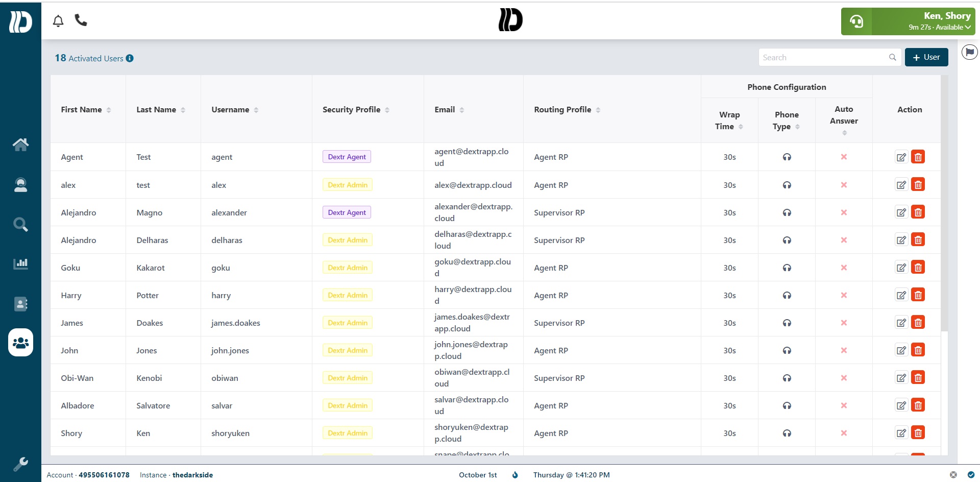Open the wrench settings sidebar icon
The width and height of the screenshot is (980, 482).
pos(20,464)
